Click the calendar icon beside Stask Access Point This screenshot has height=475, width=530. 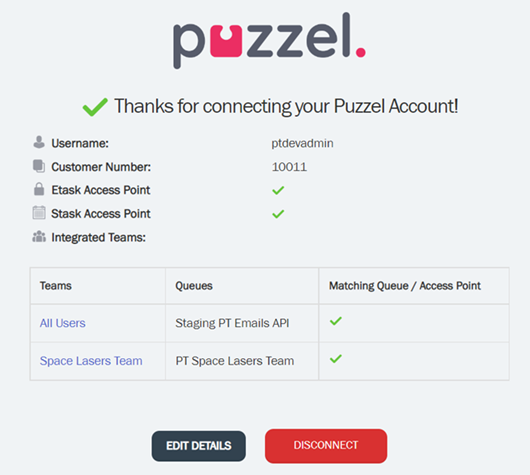pyautogui.click(x=39, y=213)
